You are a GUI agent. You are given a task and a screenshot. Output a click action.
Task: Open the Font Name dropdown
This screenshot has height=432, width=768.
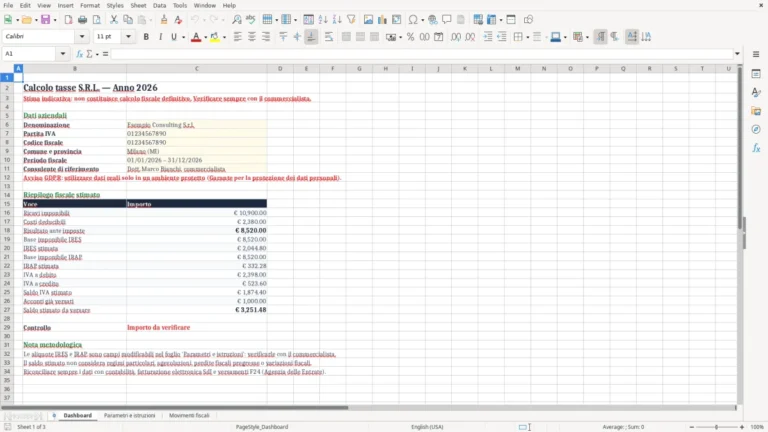(82, 37)
